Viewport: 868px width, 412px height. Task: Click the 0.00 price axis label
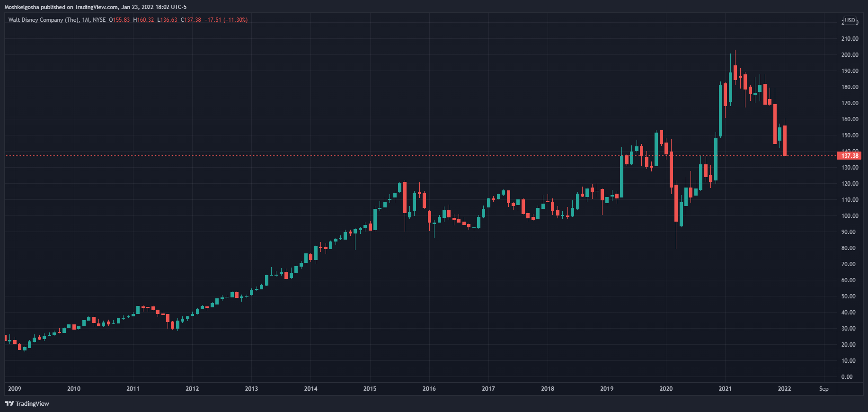[x=847, y=377]
